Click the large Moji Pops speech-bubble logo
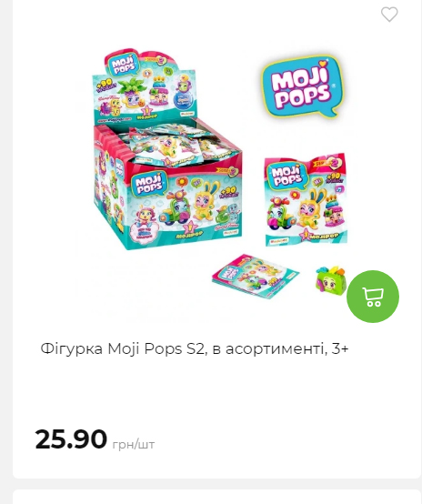This screenshot has height=504, width=422. tap(301, 86)
